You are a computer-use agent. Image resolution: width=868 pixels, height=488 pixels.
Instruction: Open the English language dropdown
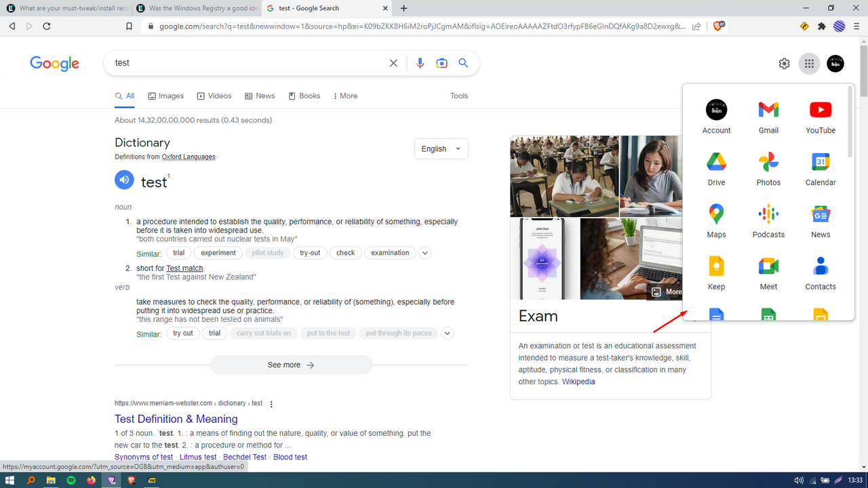click(x=441, y=149)
